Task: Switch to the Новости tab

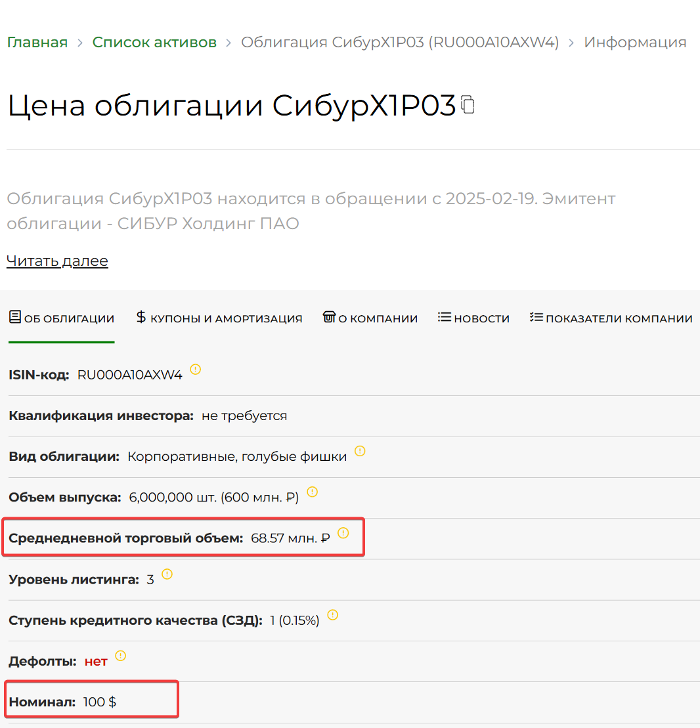Action: (473, 318)
